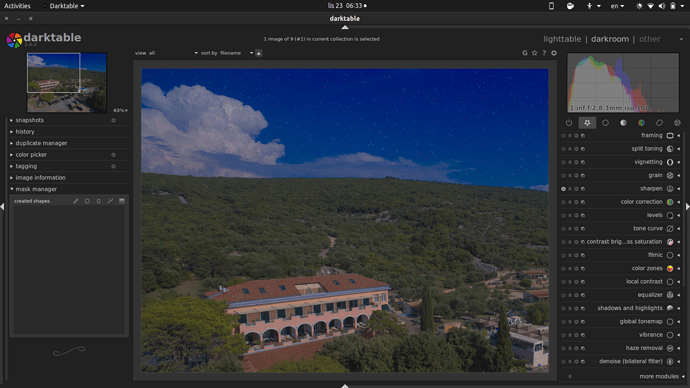Viewport: 690px width, 388px height.
Task: Click the right panel collapse arrow
Action: tap(687, 206)
